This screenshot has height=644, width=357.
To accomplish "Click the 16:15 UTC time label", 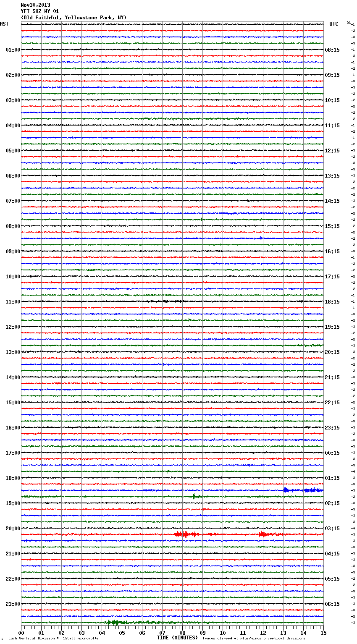I will (332, 251).
